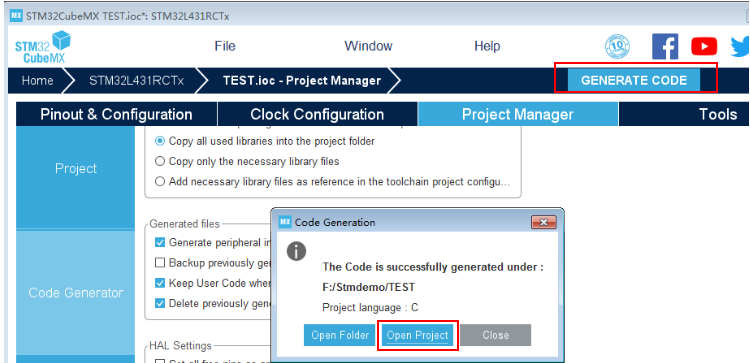The image size is (750, 363).
Task: Select the Code Generator side panel
Action: tap(76, 293)
